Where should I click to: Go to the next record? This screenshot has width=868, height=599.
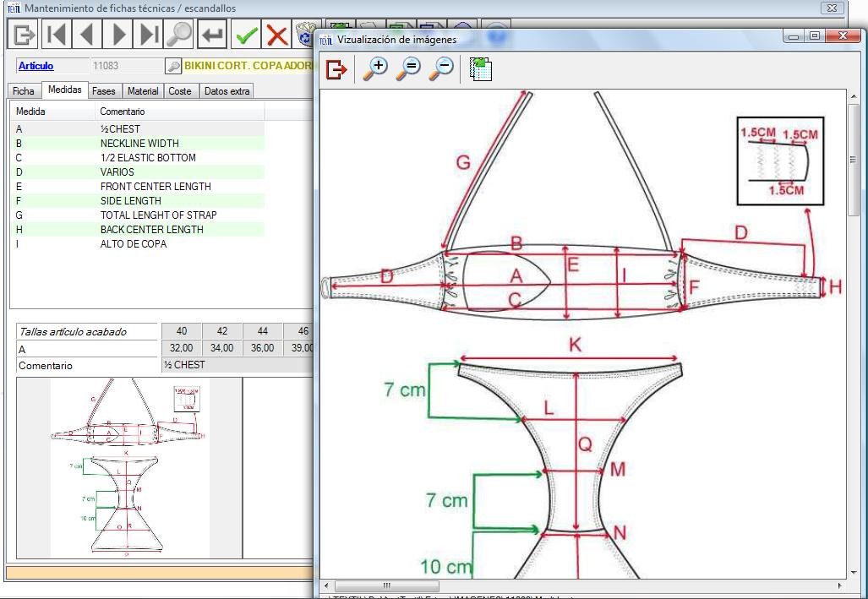click(x=118, y=35)
